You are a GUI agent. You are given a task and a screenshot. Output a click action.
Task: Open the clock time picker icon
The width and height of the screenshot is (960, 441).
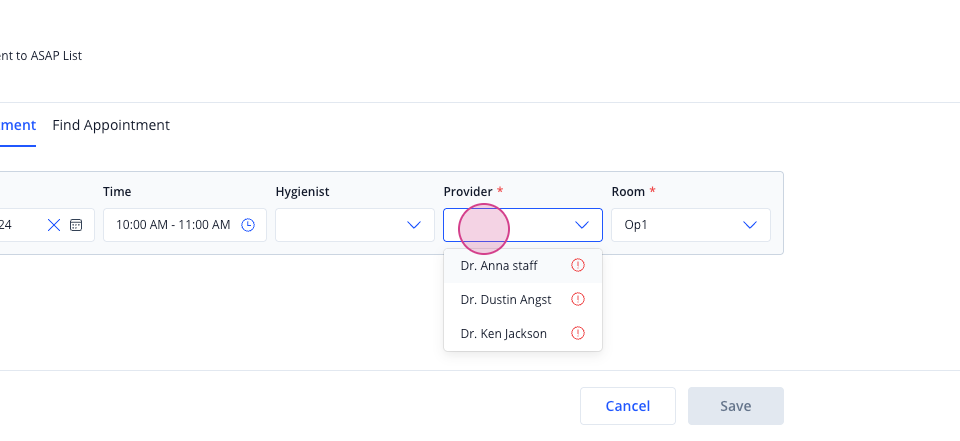[x=247, y=225]
